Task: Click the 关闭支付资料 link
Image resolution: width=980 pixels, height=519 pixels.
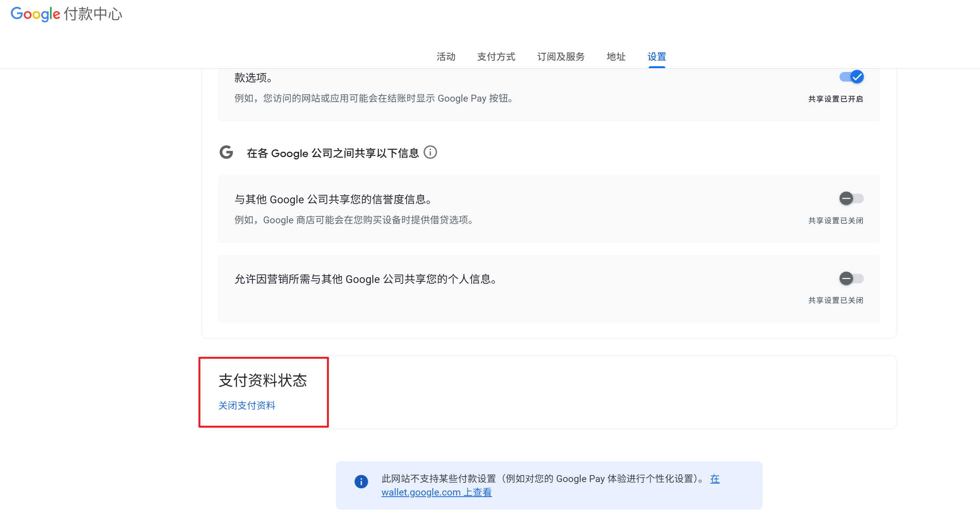Action: click(247, 405)
